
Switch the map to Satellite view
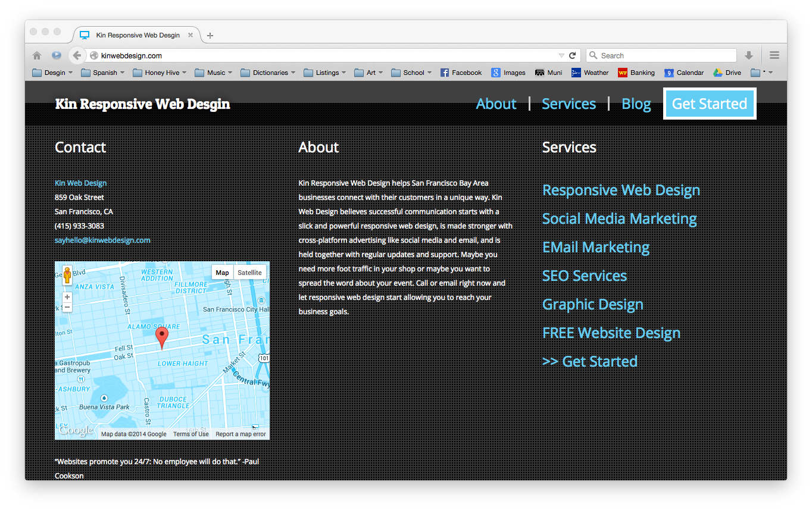(x=249, y=273)
